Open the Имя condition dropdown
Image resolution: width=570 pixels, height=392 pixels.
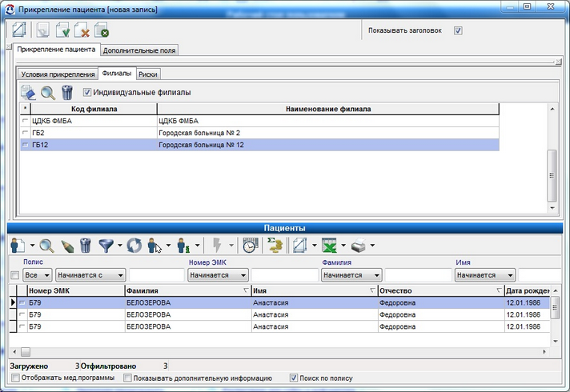coord(485,275)
